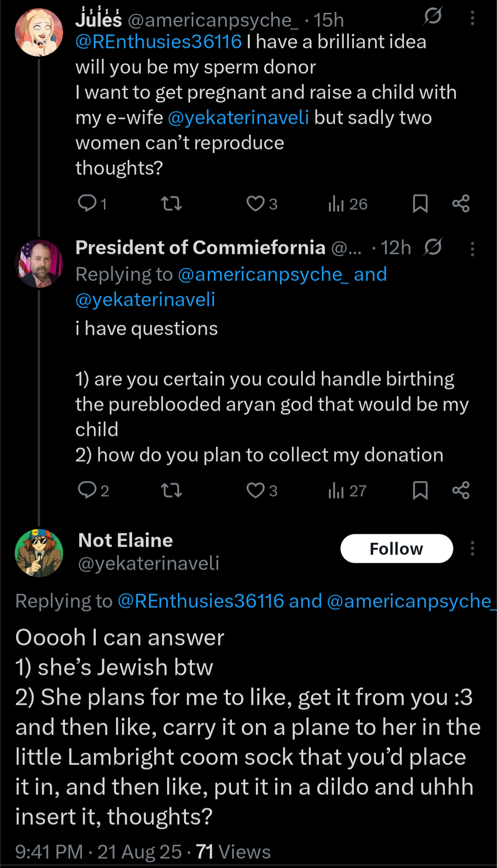Reply to Jules's tweet via comment icon
This screenshot has height=868, width=497.
(x=87, y=203)
